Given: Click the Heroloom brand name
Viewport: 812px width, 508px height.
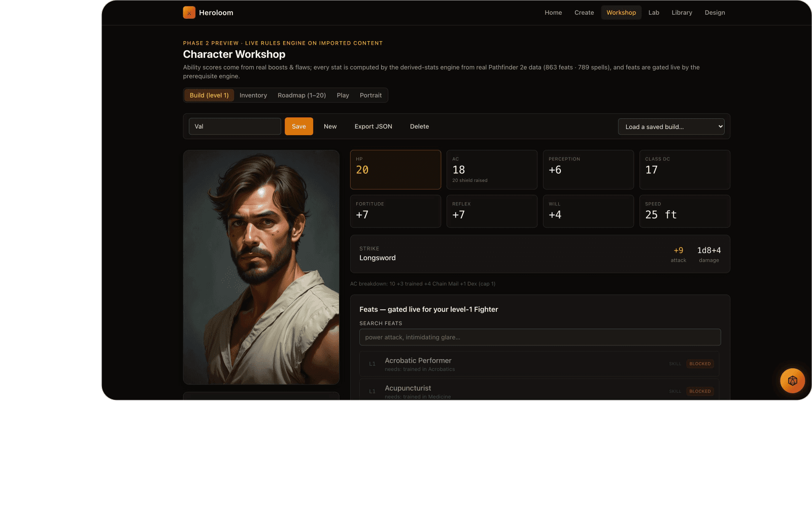Looking at the screenshot, I should pyautogui.click(x=216, y=13).
